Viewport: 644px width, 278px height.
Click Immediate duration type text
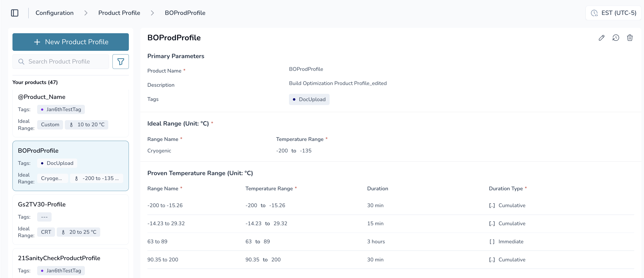point(511,242)
